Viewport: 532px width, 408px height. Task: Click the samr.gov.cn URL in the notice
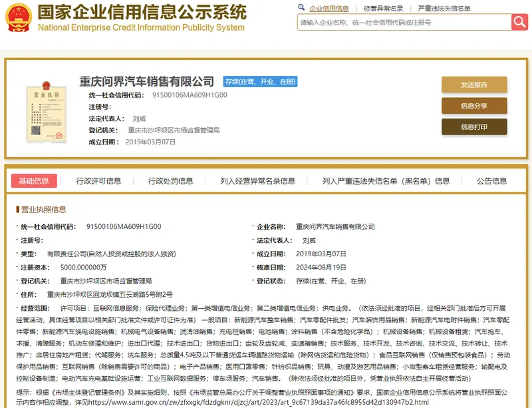pos(259,402)
